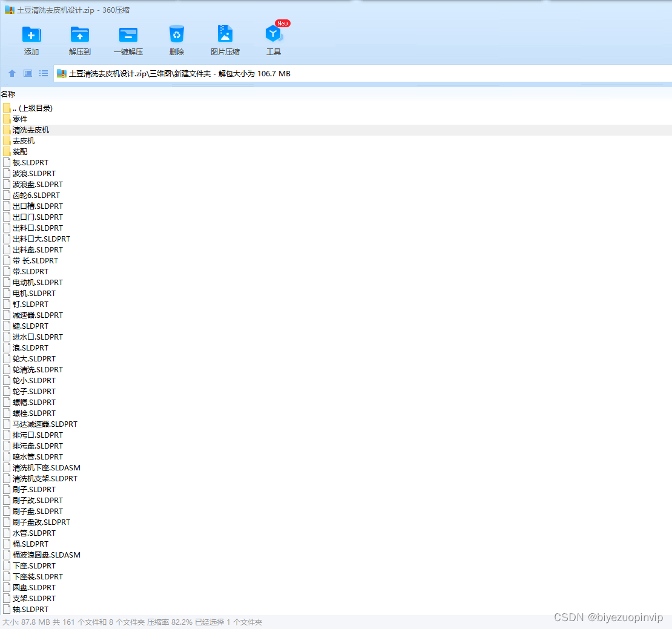Click the 一键解压 one-click extract icon
The width and height of the screenshot is (672, 629).
[x=128, y=35]
